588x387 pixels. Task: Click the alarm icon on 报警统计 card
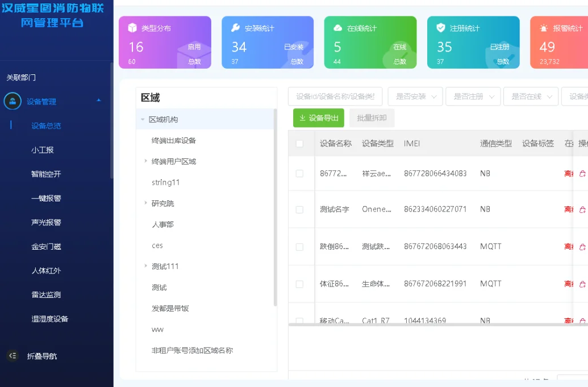point(543,27)
